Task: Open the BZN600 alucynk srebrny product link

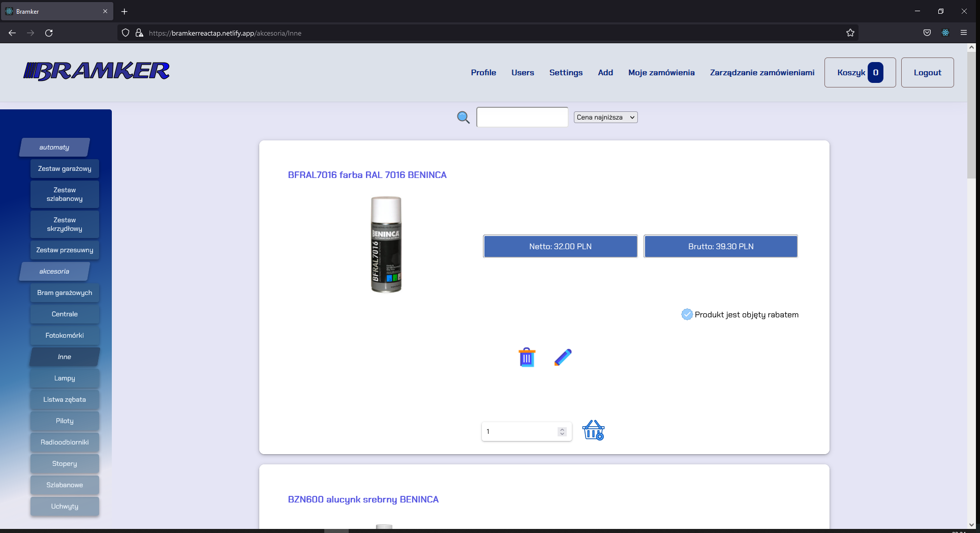Action: click(363, 499)
